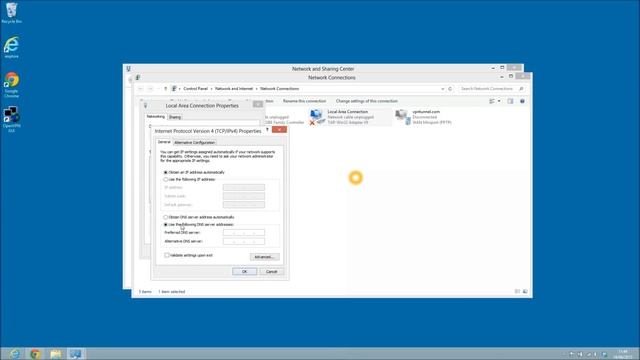Click the Alternate DNS server field

244,241
